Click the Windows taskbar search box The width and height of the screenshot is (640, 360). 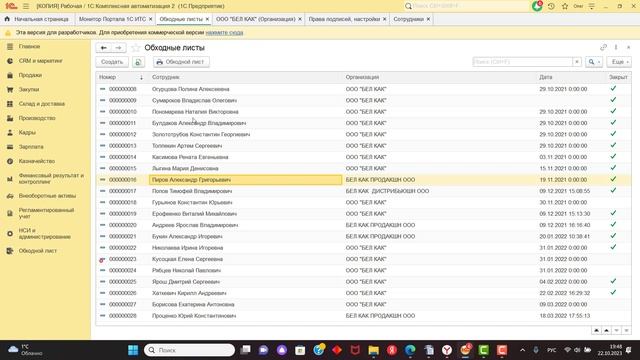click(190, 350)
